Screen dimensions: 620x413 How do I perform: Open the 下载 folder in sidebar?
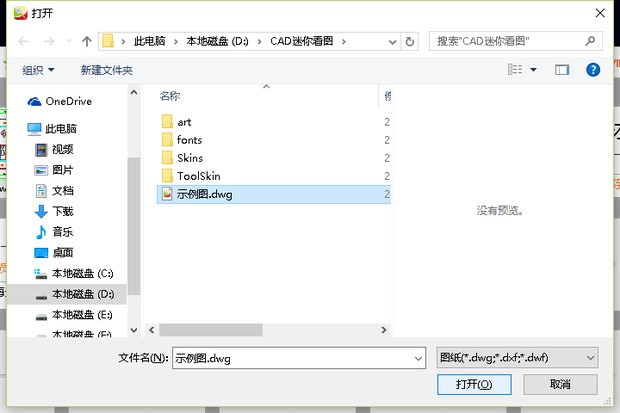[62, 211]
